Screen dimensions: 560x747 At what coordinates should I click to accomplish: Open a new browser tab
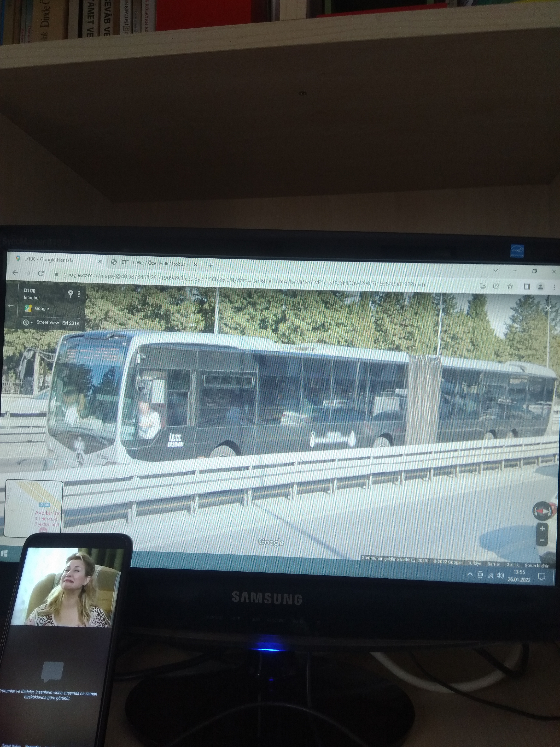click(x=211, y=265)
